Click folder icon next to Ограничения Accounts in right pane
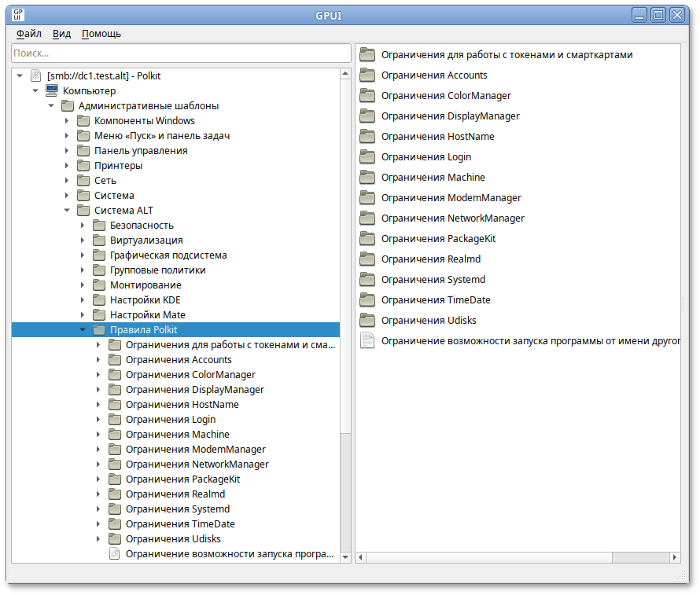Image resolution: width=700 pixels, height=595 pixels. tap(367, 75)
